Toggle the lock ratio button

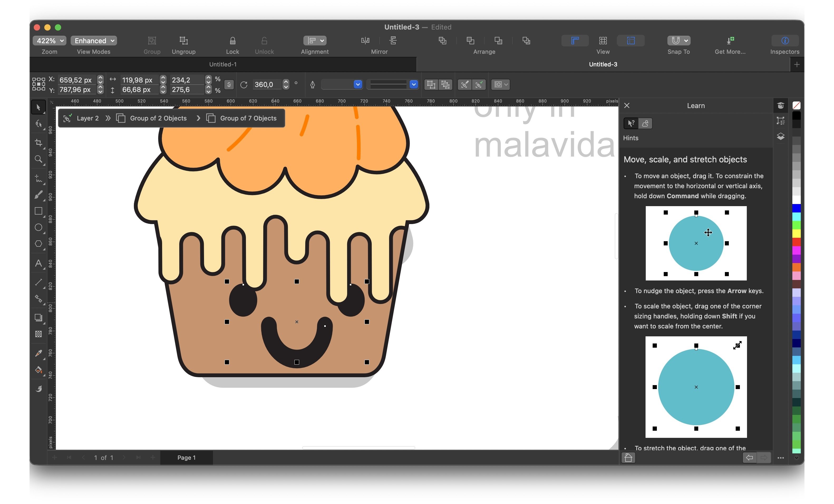229,85
